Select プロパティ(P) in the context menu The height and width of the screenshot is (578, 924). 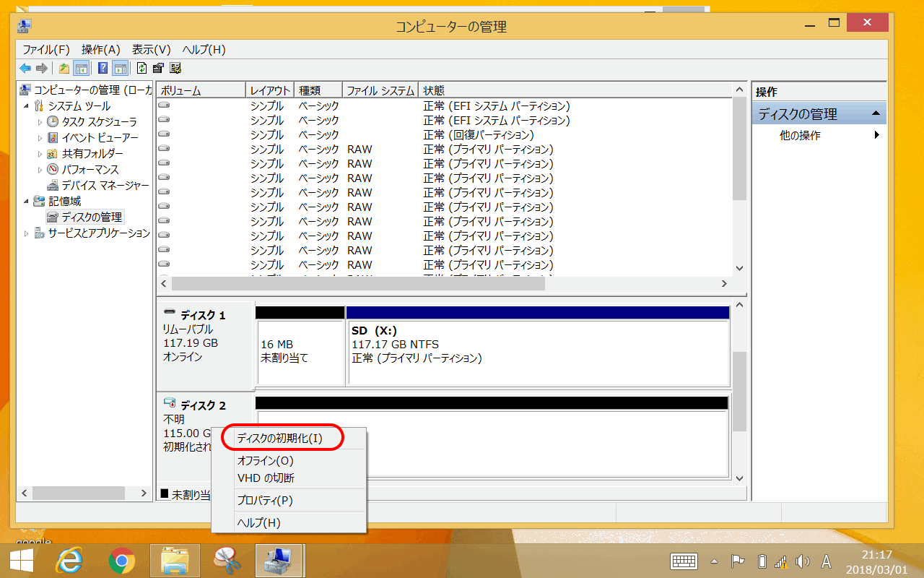(x=265, y=500)
